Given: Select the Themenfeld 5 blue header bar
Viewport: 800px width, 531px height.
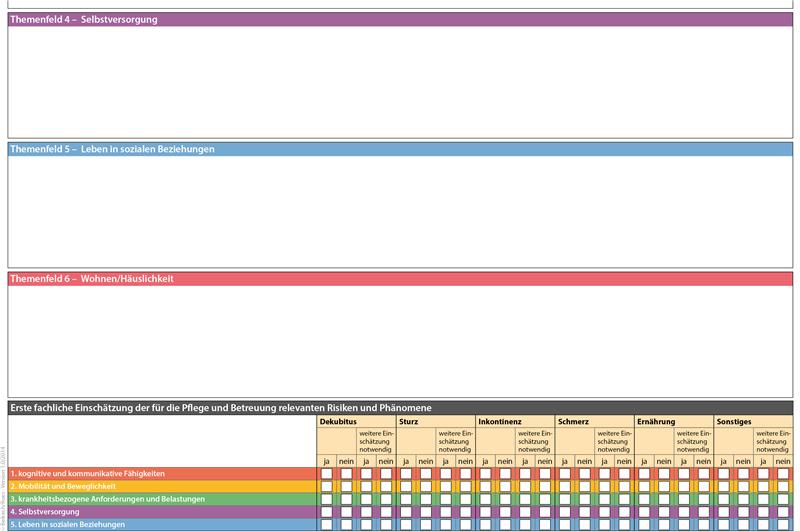Looking at the screenshot, I should point(400,149).
